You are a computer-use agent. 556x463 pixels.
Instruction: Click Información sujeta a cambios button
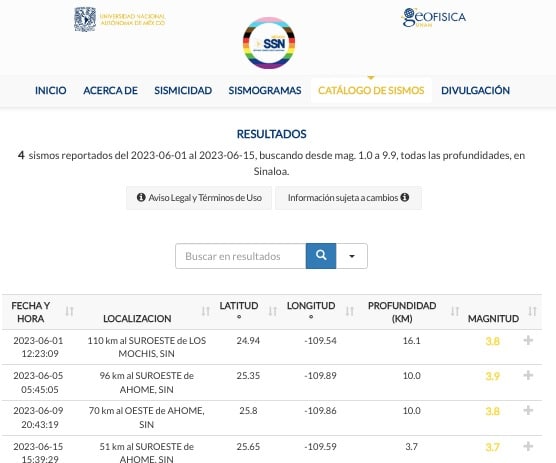pyautogui.click(x=349, y=198)
